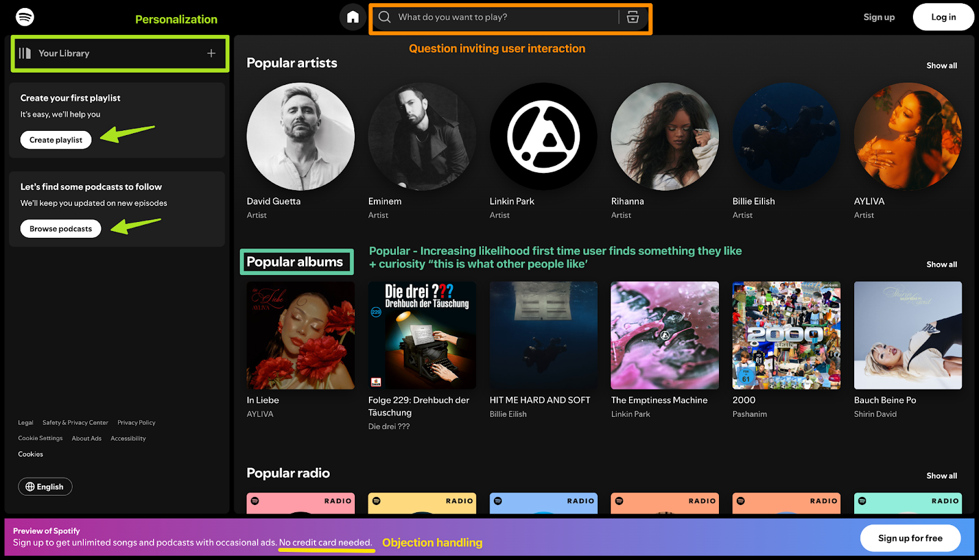Screen dimensions: 979x560
Task: Click the plus icon next to Your Library
Action: (x=212, y=54)
